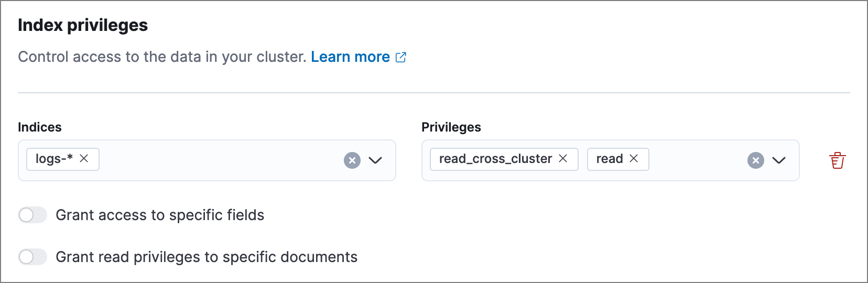Select the logs-* chip text
This screenshot has height=283, width=868.
click(x=54, y=159)
